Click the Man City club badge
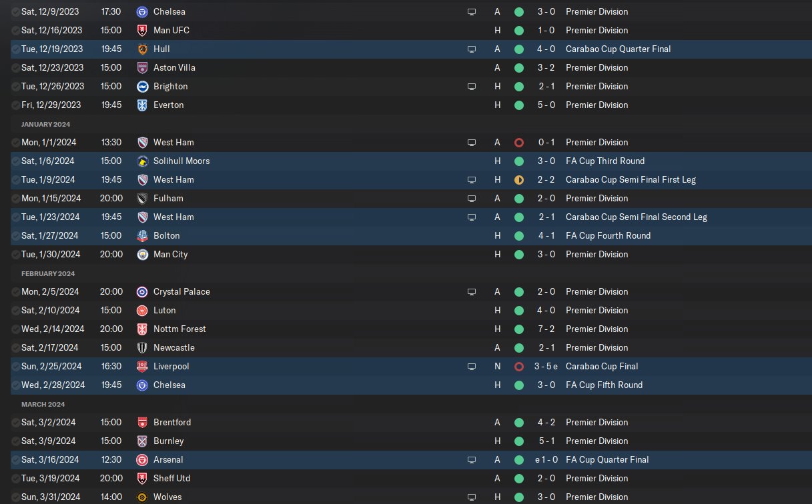Screen dimensions: 812x504 click(x=141, y=254)
